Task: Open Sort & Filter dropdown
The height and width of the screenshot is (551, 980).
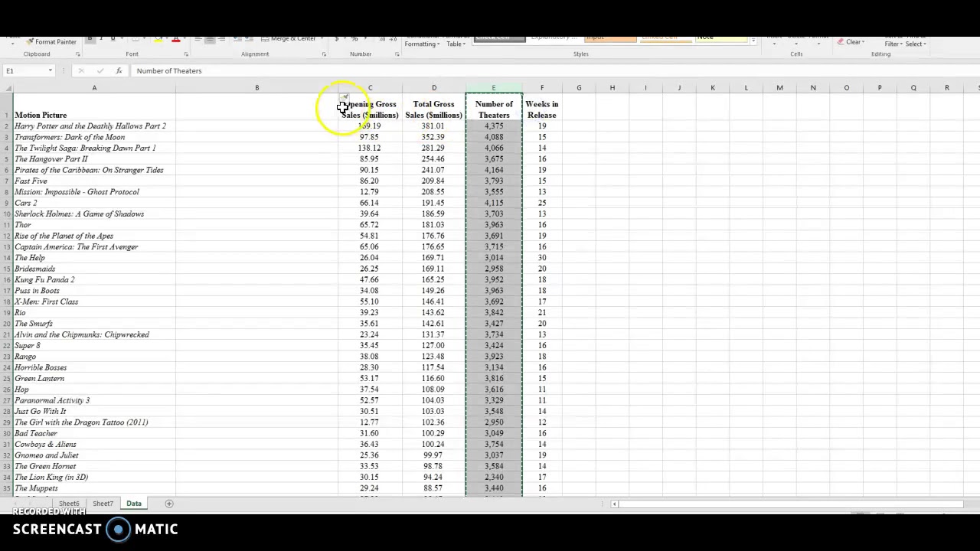Action: pos(894,43)
